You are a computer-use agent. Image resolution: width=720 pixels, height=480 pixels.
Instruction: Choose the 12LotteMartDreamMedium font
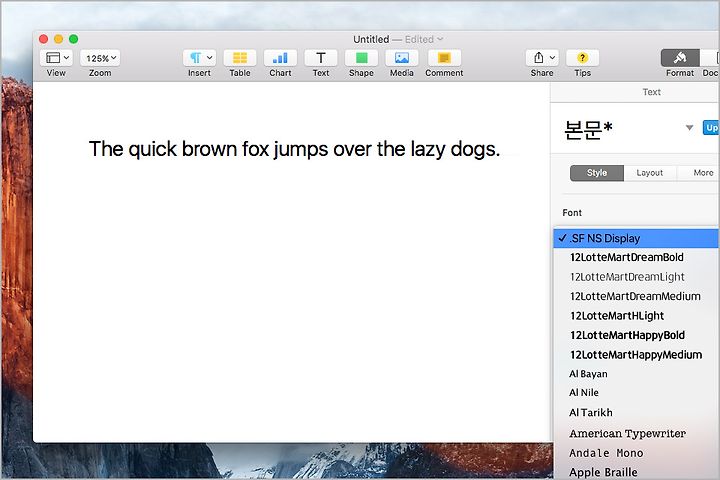(636, 296)
